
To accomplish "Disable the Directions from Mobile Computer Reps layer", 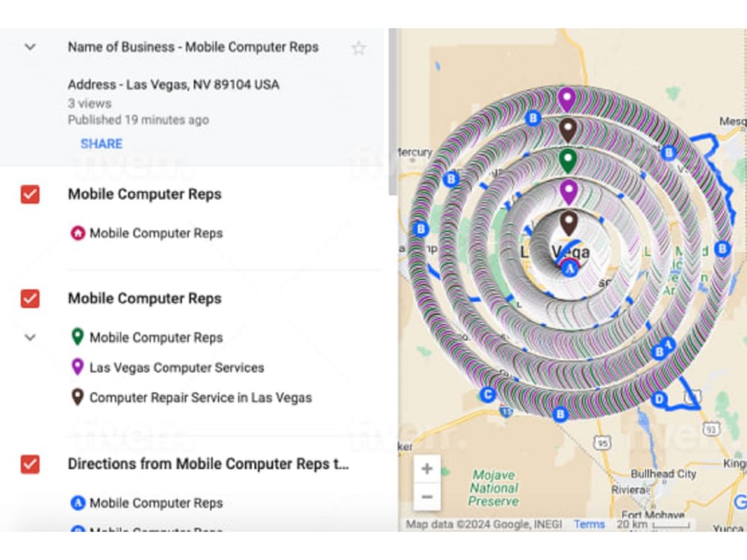I will click(30, 464).
